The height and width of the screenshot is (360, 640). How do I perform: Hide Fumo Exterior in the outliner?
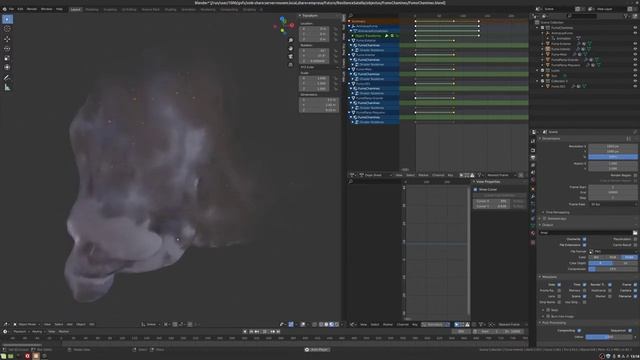pyautogui.click(x=635, y=44)
